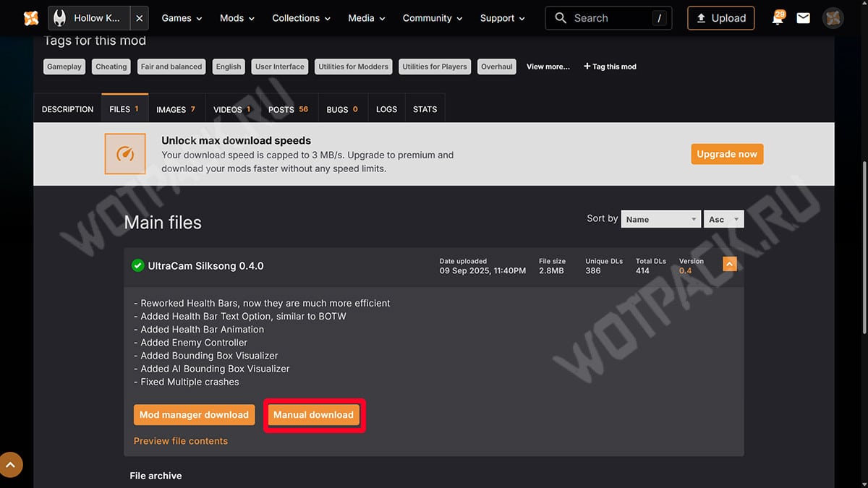Open the user profile avatar
Screen dimensions: 868x488
pyautogui.click(x=833, y=18)
